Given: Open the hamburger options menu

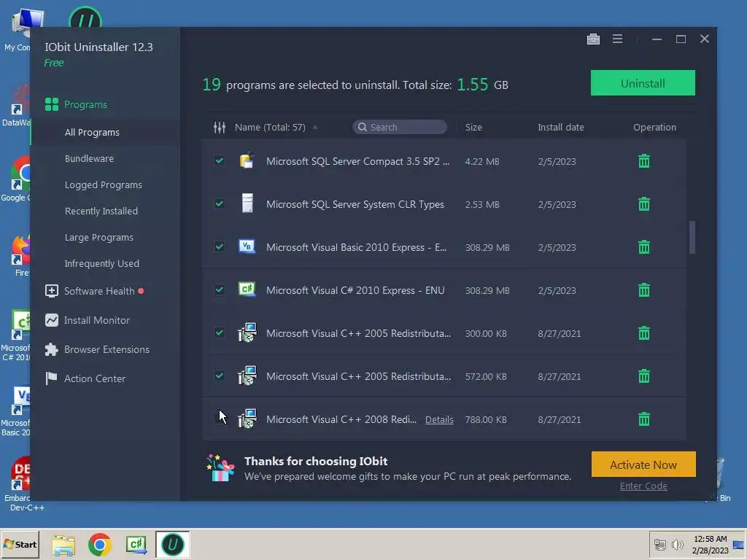Looking at the screenshot, I should pos(617,39).
